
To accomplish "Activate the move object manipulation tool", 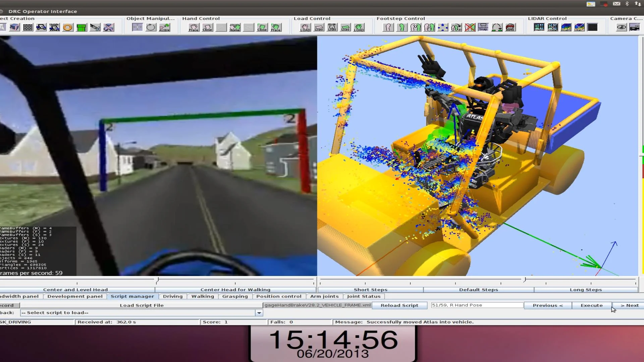I will [x=137, y=27].
